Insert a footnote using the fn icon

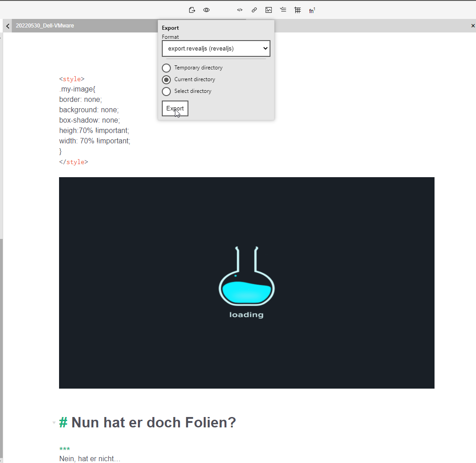coord(312,11)
